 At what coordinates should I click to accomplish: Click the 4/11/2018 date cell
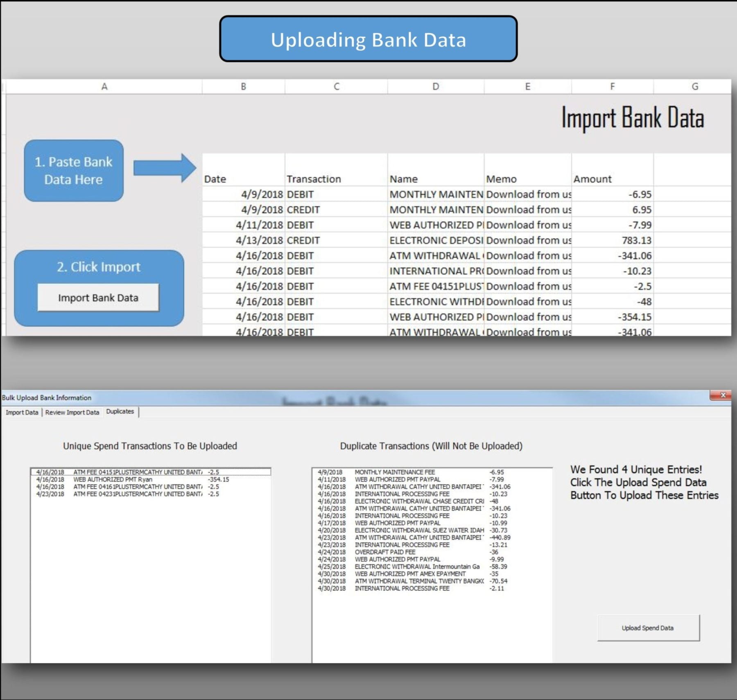point(243,225)
